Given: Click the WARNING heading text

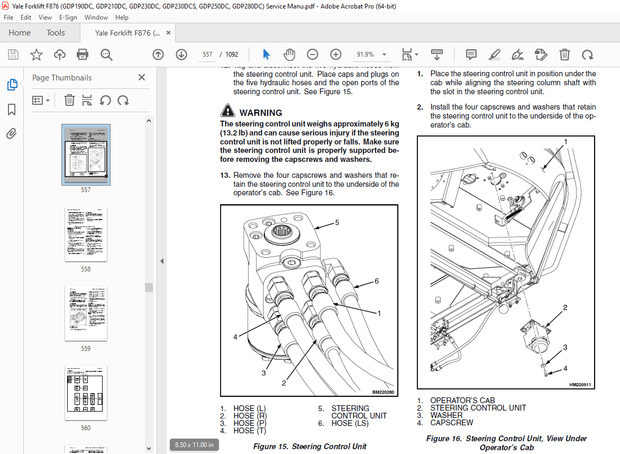Looking at the screenshot, I should click(261, 113).
